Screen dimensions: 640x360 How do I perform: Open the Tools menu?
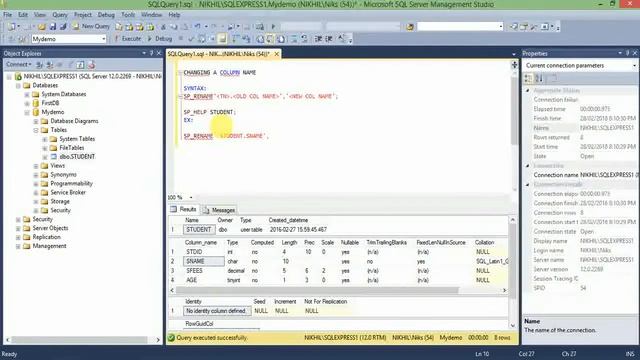tap(128, 15)
